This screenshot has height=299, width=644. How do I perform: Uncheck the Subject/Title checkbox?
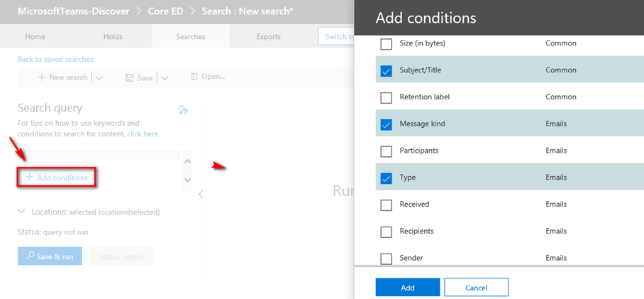pyautogui.click(x=386, y=70)
